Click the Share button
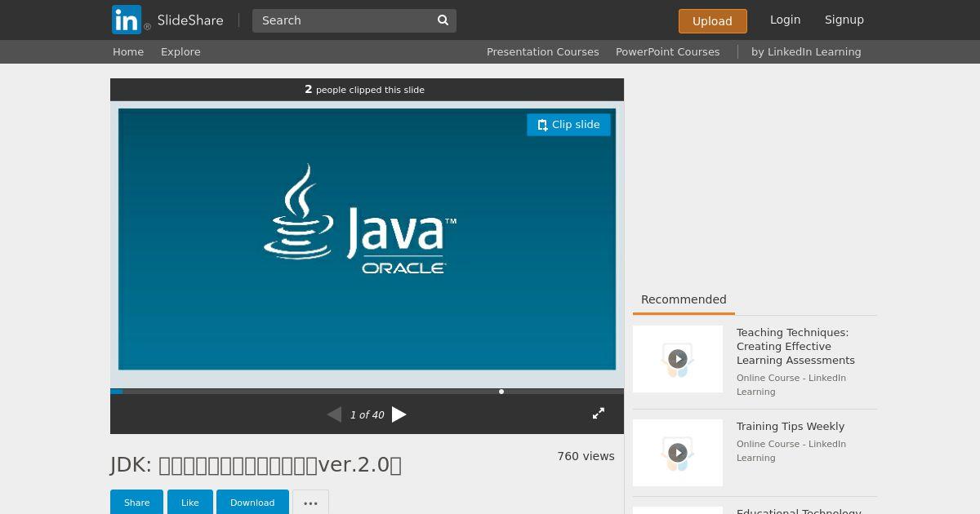The width and height of the screenshot is (980, 514). point(136,503)
